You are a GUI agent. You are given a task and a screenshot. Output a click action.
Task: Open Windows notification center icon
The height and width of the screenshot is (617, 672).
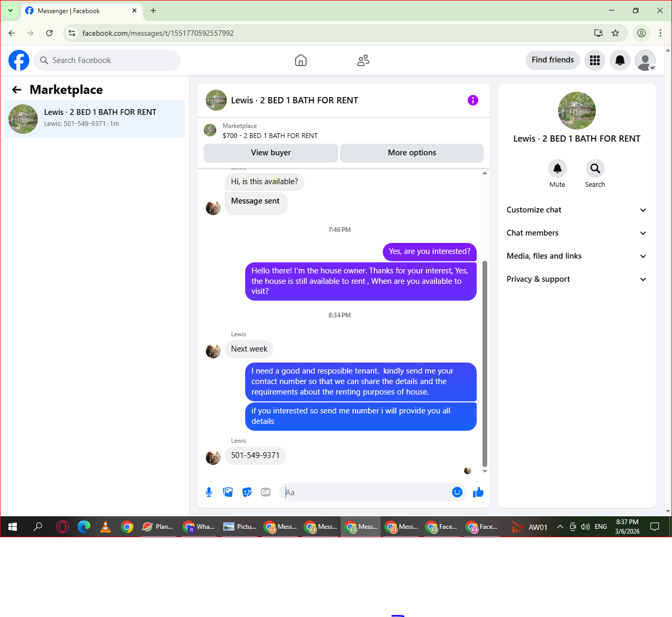[x=655, y=527]
